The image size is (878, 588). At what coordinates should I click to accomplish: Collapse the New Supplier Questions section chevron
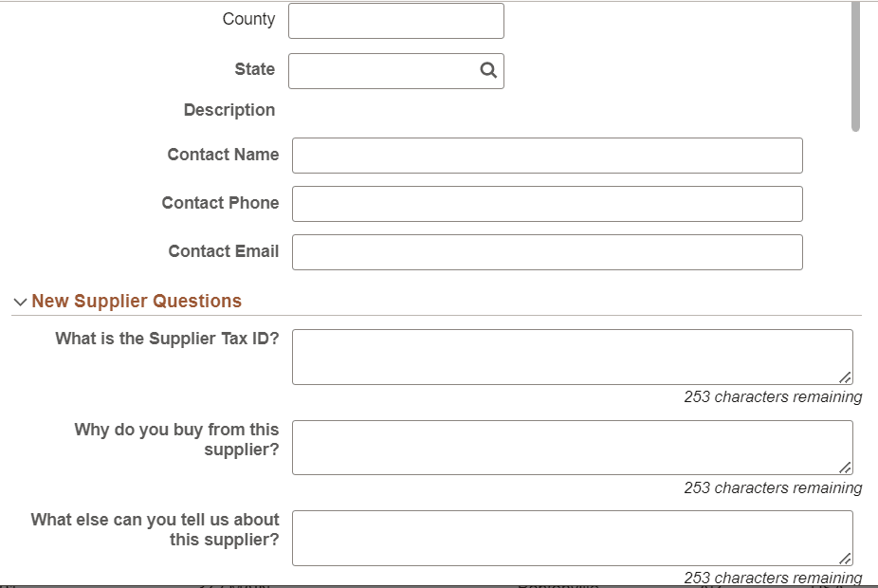click(19, 301)
